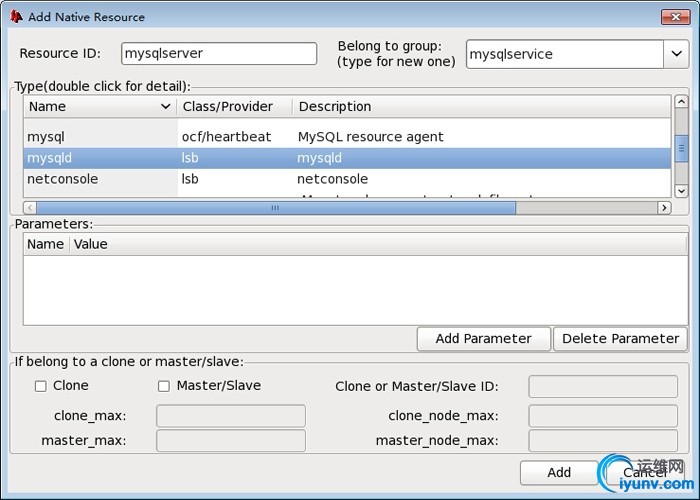The height and width of the screenshot is (500, 700).
Task: Click the Delete Parameter button
Action: (620, 339)
